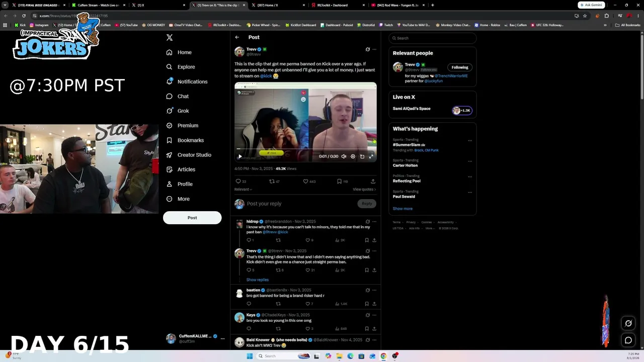The image size is (644, 362).
Task: Open the more options for #SummerSlam trend
Action: point(470,141)
